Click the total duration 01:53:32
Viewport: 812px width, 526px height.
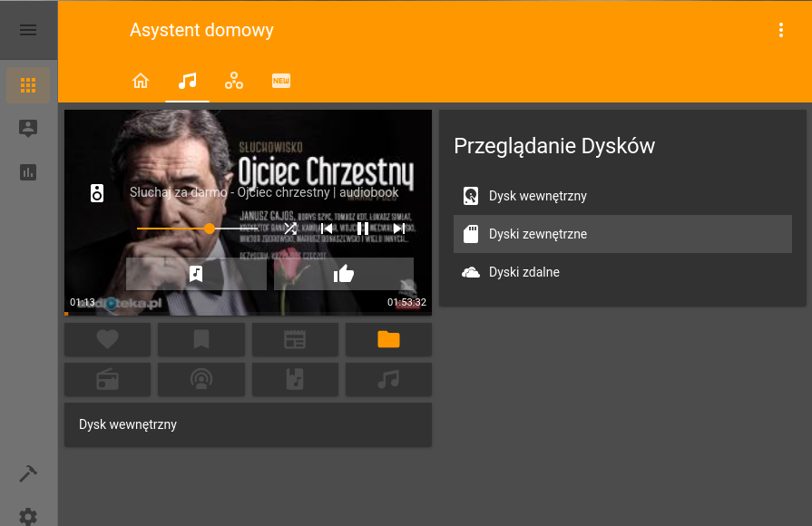point(407,302)
